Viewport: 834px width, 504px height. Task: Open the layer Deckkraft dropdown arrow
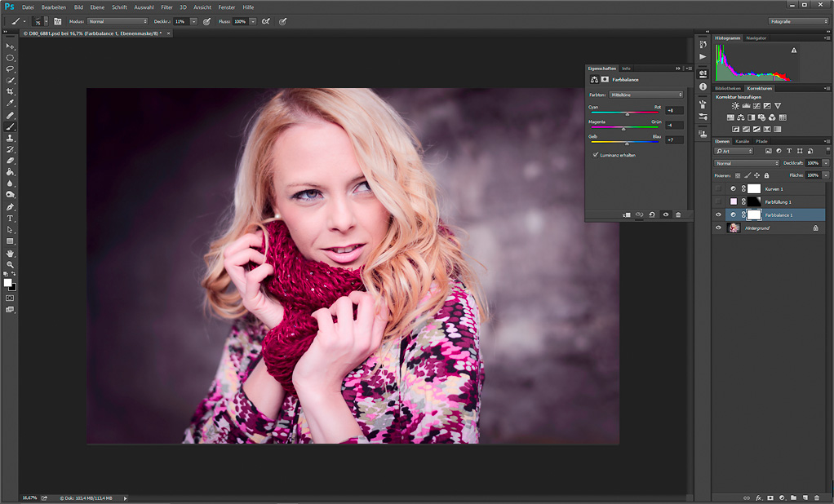pyautogui.click(x=826, y=163)
